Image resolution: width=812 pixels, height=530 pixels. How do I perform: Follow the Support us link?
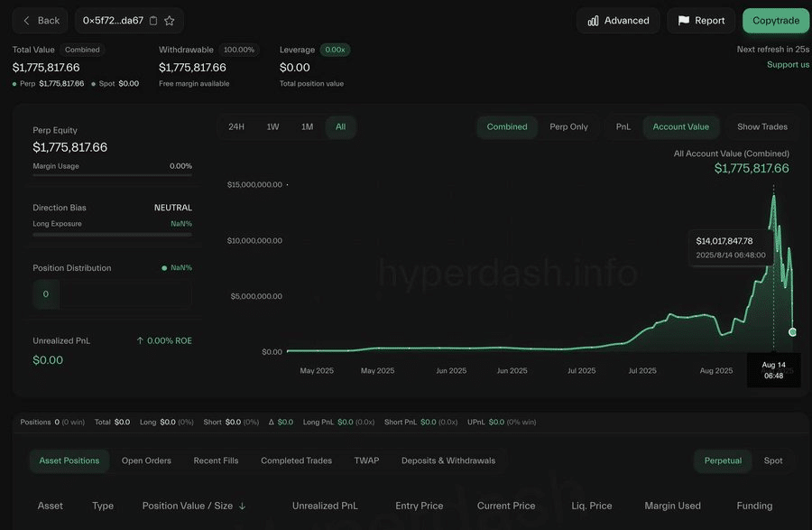point(788,65)
